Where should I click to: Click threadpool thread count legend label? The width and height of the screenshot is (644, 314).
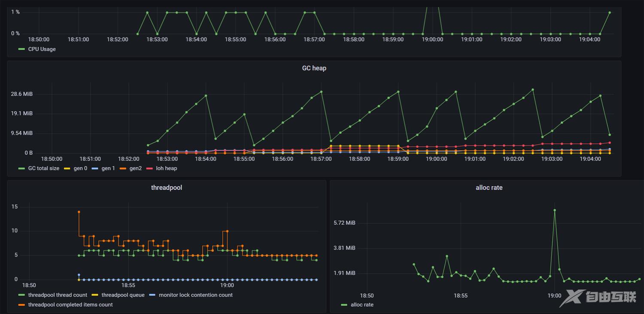click(58, 295)
